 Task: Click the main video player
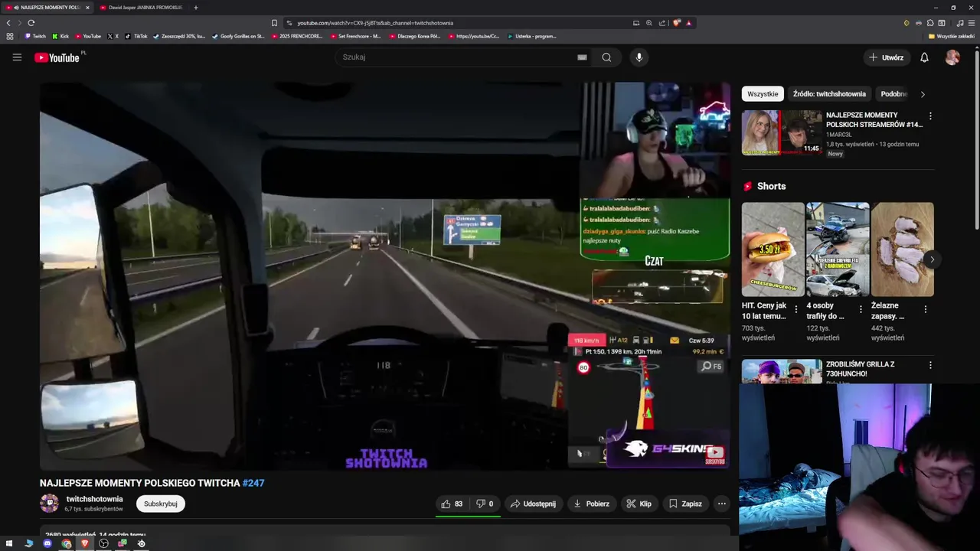click(385, 275)
